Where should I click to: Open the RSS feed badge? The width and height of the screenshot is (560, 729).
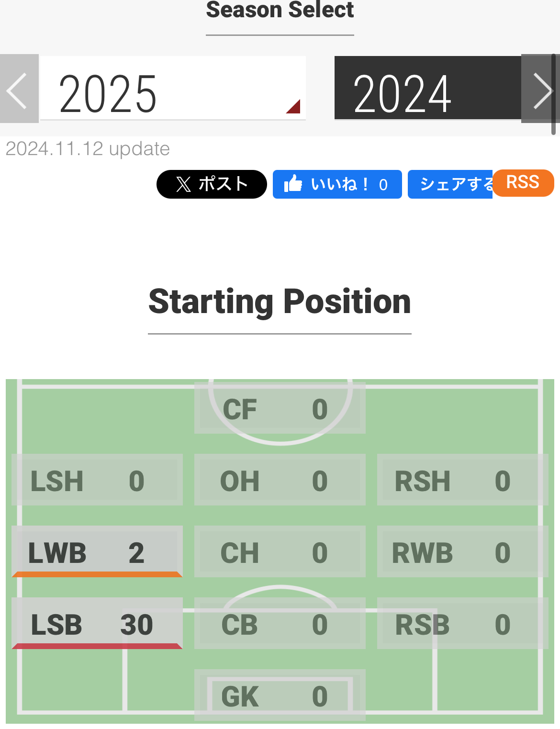click(523, 182)
